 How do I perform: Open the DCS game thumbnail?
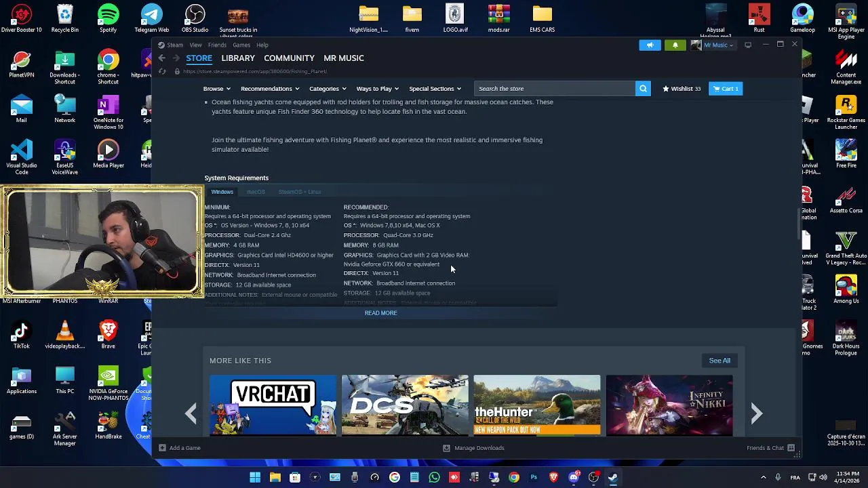tap(405, 405)
